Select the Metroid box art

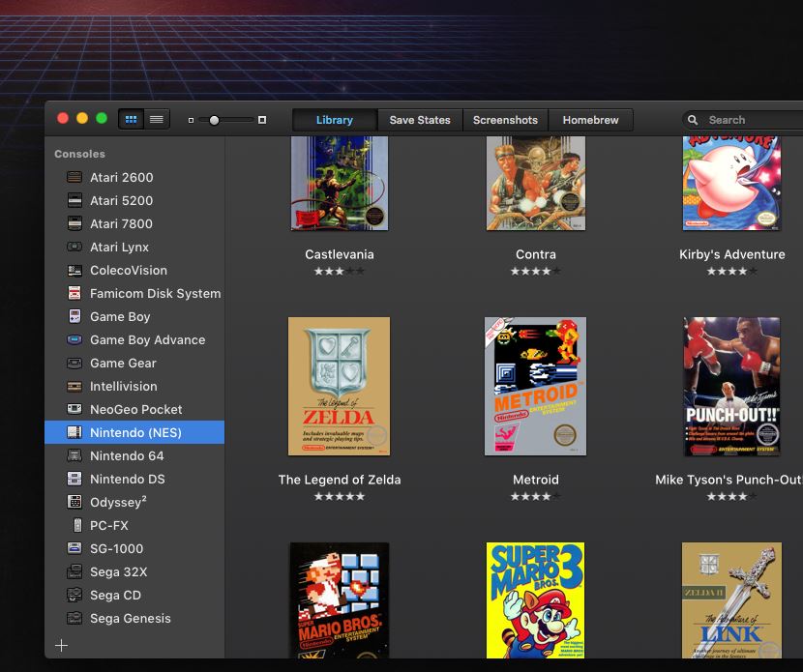click(536, 387)
